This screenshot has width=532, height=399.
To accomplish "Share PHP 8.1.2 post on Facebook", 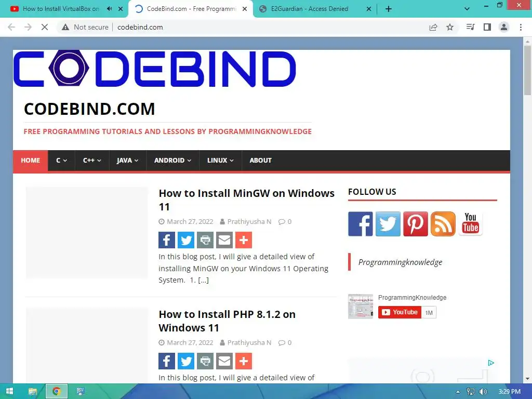I will tap(167, 361).
